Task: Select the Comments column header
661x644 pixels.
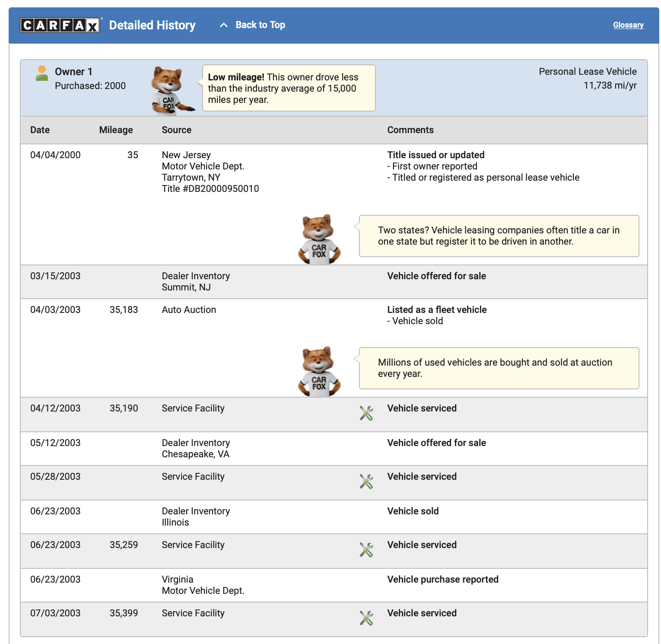Action: coord(410,130)
